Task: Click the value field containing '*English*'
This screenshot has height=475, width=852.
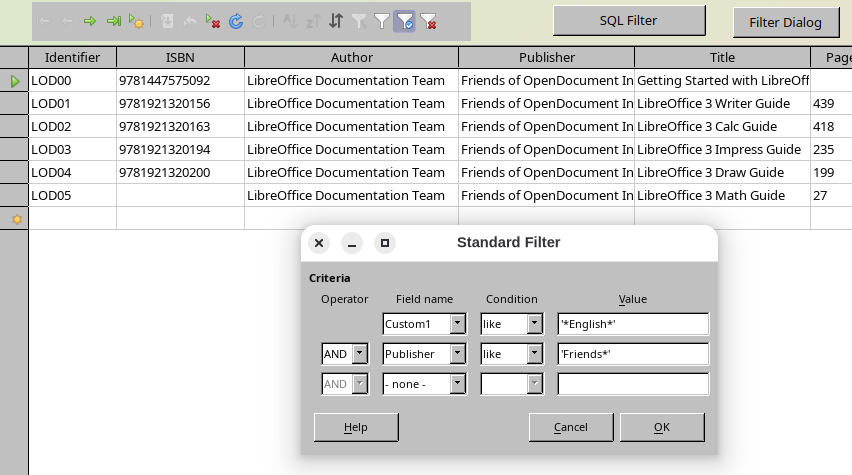Action: [x=633, y=324]
